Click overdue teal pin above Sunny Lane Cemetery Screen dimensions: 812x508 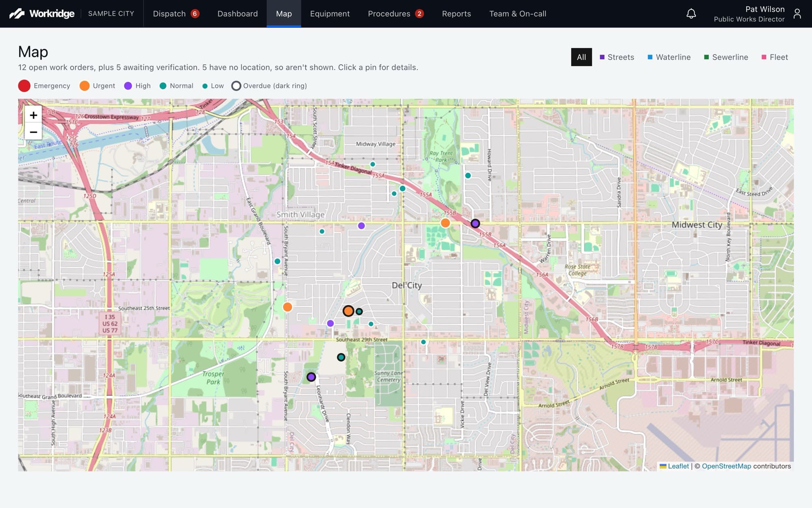[341, 357]
